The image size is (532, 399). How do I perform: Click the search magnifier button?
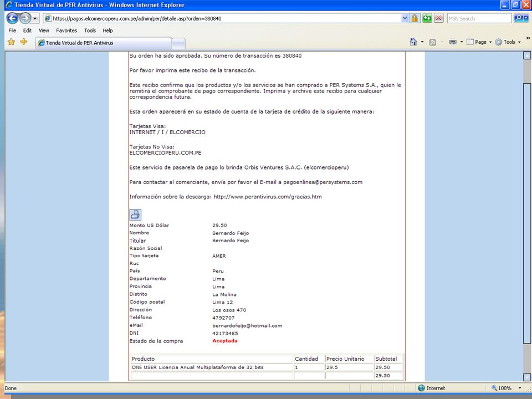click(519, 18)
